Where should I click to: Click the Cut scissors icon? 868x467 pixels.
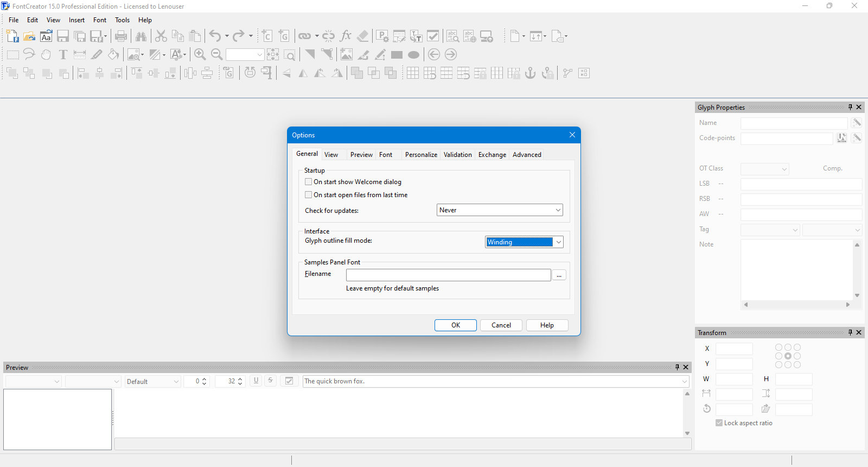tap(161, 36)
